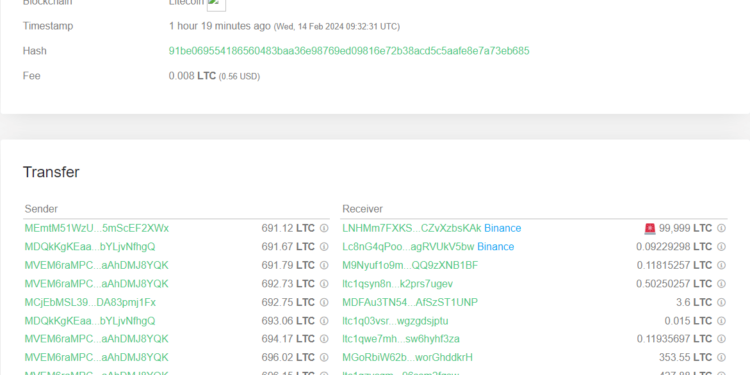
Task: Select the timestamp text 1 hour 19 minutes ago
Action: [x=220, y=26]
